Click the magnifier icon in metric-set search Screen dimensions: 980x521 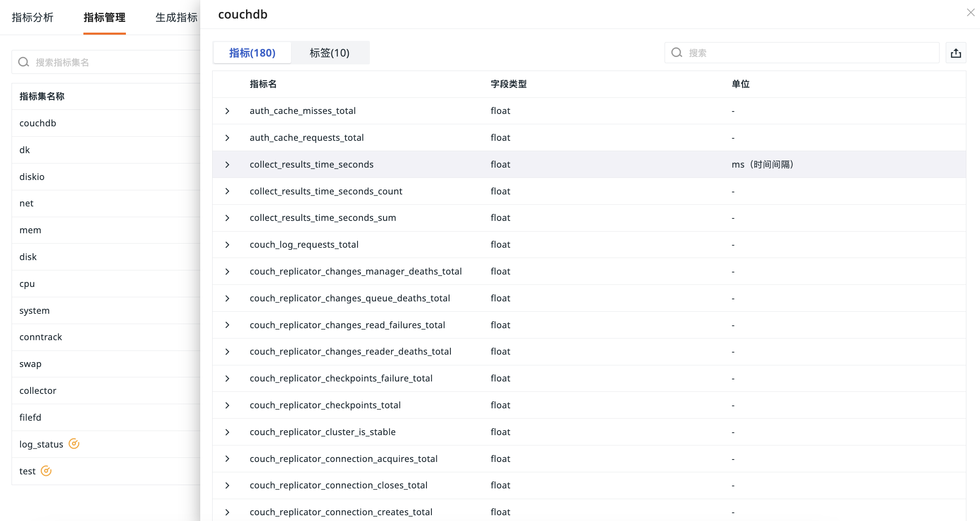[24, 62]
